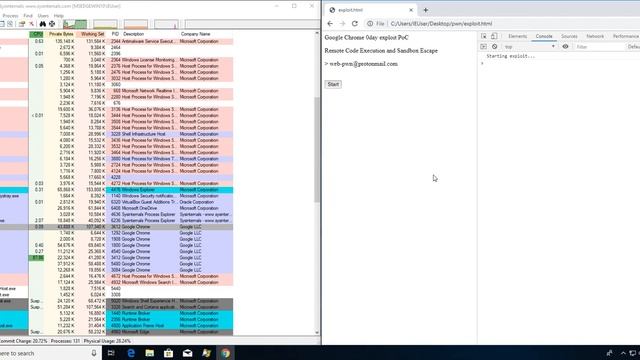Image resolution: width=640 pixels, height=360 pixels.
Task: Switch to the Sources DevTools tab
Action: coord(569,36)
